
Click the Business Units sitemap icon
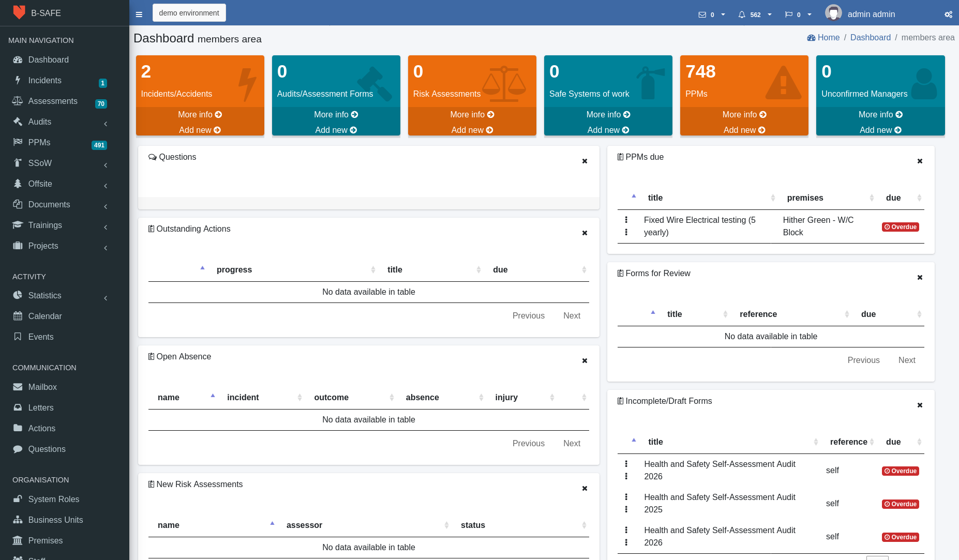click(18, 520)
